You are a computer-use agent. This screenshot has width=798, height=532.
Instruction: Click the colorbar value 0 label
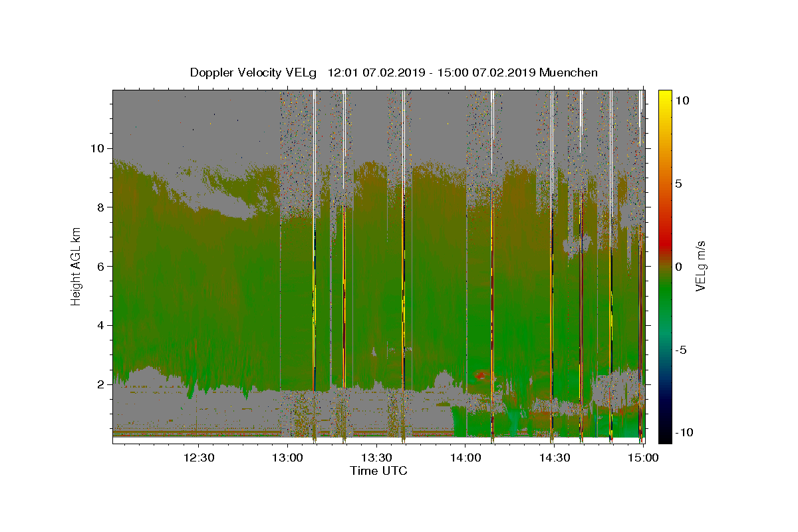click(x=678, y=267)
